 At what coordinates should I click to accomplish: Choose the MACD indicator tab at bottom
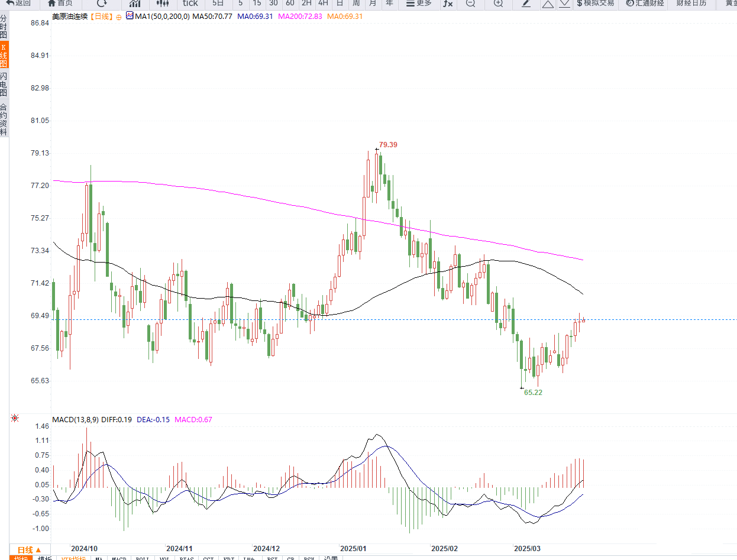[119, 558]
